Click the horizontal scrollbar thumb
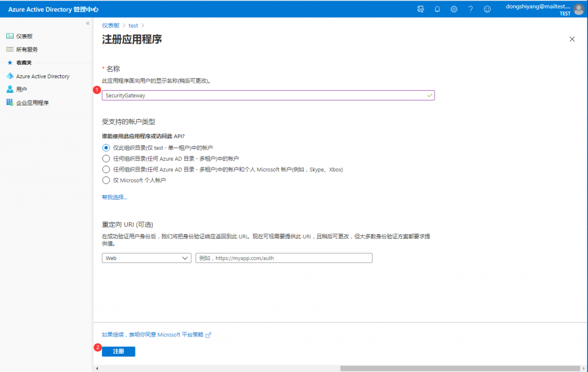588x372 pixels. (460, 369)
